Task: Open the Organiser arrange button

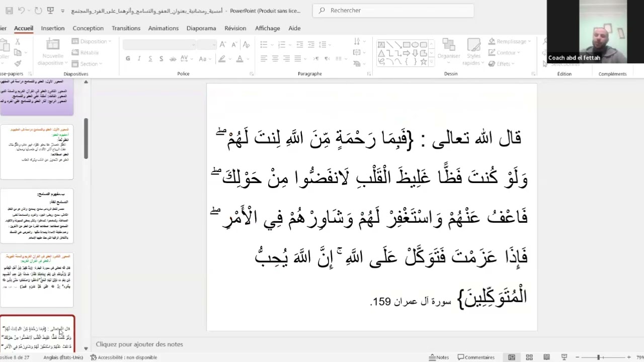Action: tap(449, 51)
